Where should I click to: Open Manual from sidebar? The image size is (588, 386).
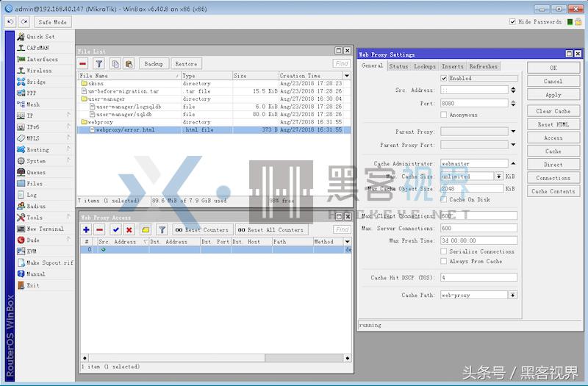35,274
